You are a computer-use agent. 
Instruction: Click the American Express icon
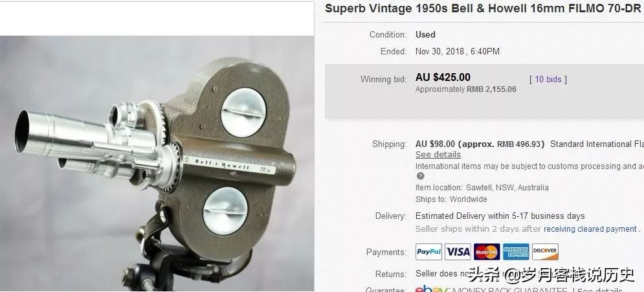pyautogui.click(x=516, y=252)
